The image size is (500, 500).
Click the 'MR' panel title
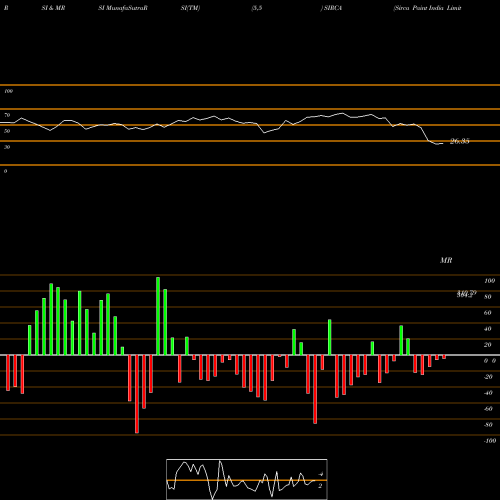pyautogui.click(x=446, y=260)
